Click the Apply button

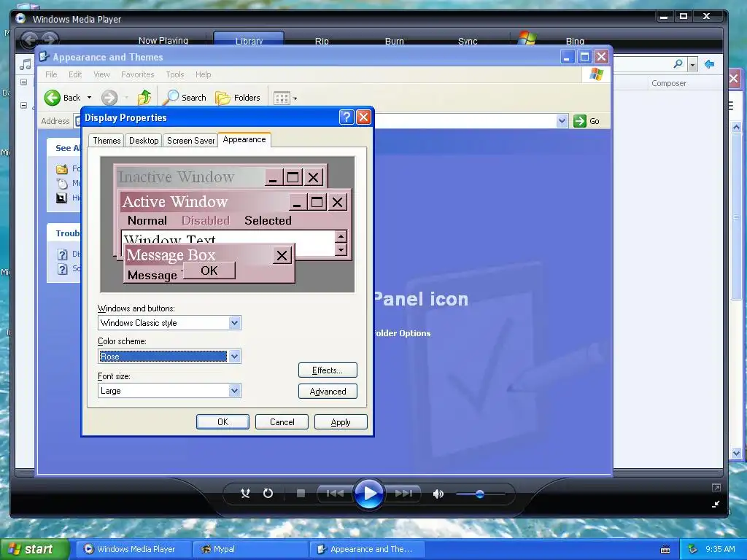pyautogui.click(x=341, y=422)
